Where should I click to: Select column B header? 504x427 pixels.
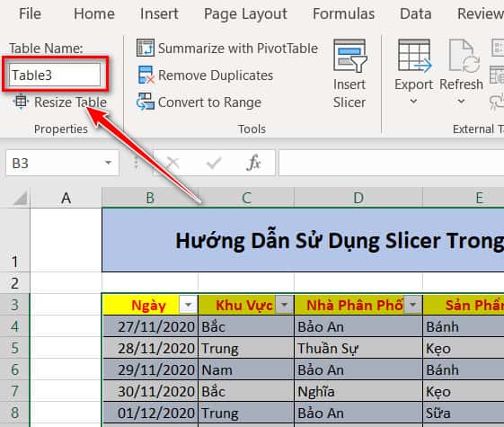pyautogui.click(x=150, y=198)
